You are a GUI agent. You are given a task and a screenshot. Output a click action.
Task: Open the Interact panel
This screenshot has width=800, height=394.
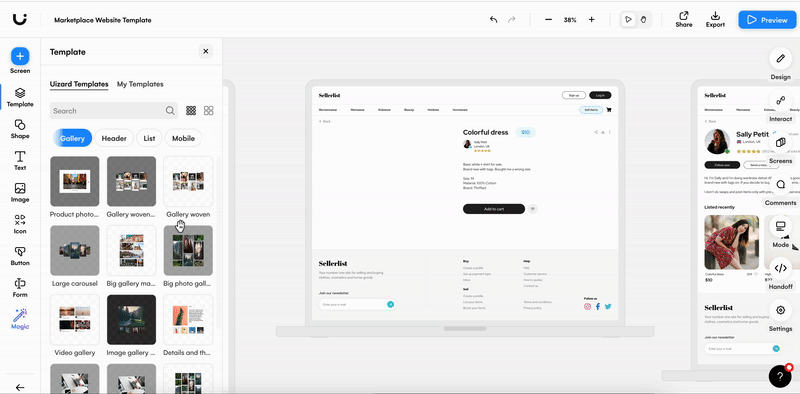coord(780,100)
